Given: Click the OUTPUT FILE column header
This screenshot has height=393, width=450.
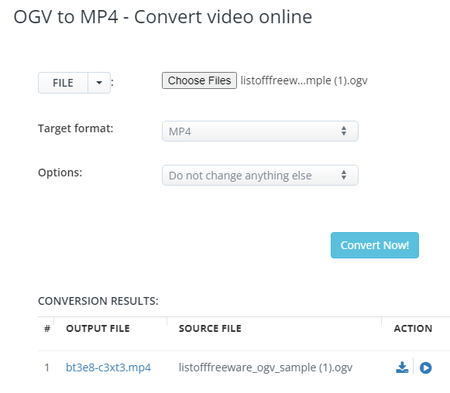Looking at the screenshot, I should pos(98,328).
